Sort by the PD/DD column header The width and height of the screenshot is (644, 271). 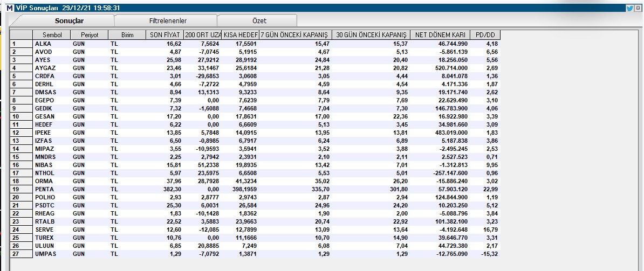(x=485, y=35)
